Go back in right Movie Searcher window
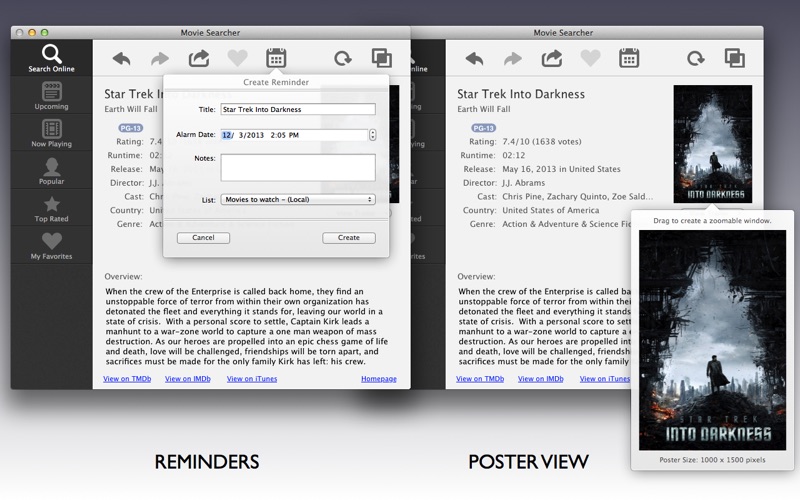Viewport: 800px width, 500px height. coord(474,59)
